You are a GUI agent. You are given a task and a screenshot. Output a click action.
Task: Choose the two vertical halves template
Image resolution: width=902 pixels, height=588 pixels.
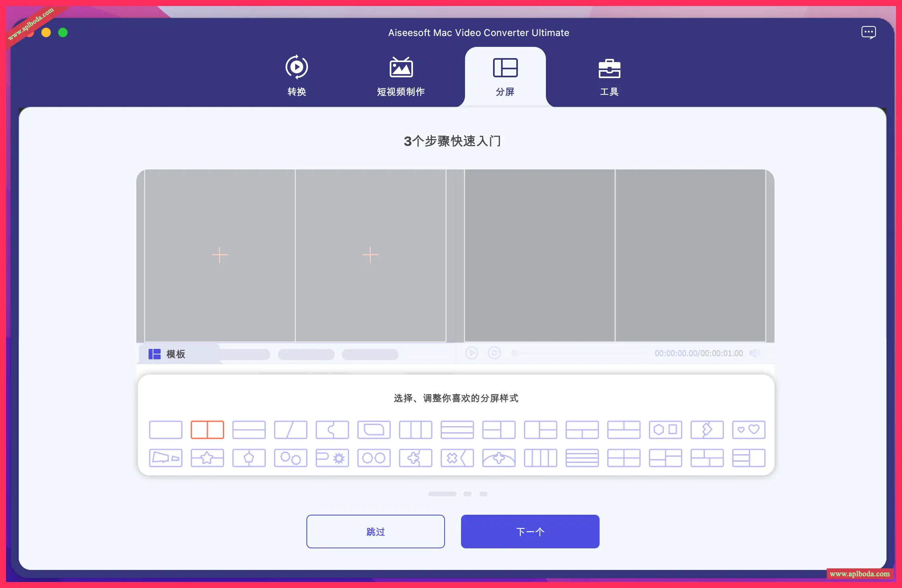[207, 430]
